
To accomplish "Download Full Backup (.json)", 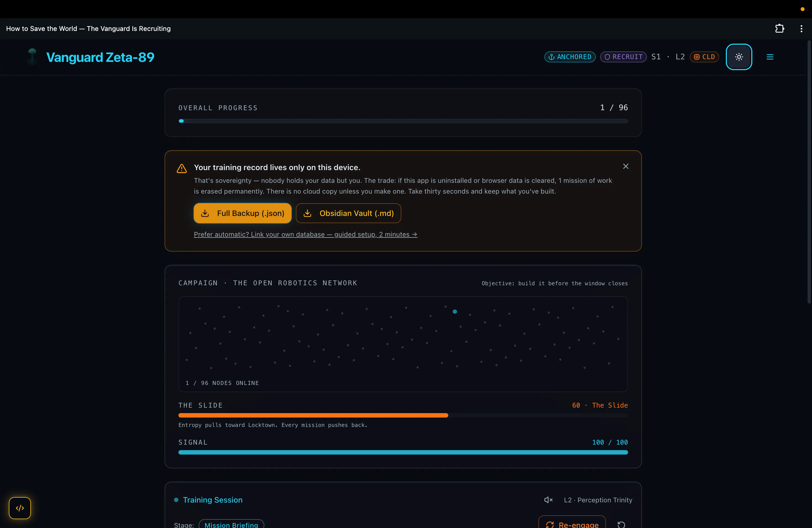I will coord(242,213).
